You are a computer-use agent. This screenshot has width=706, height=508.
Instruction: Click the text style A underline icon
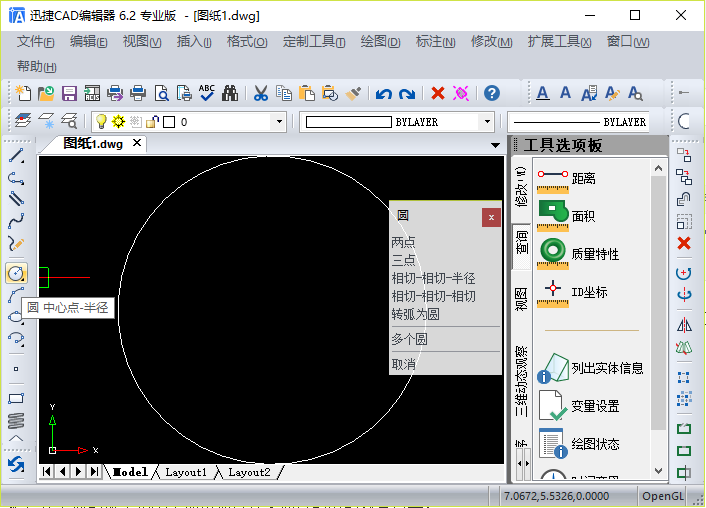543,93
